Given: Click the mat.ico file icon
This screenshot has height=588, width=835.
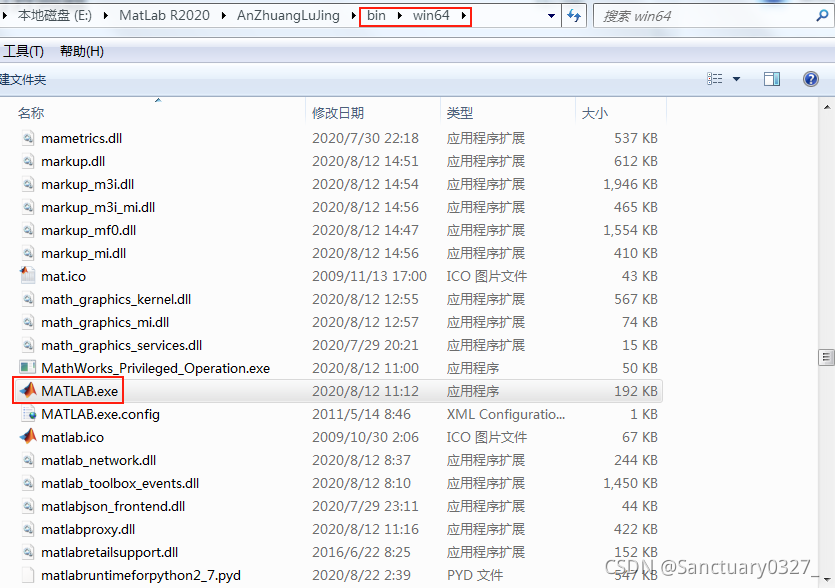Looking at the screenshot, I should pos(28,276).
